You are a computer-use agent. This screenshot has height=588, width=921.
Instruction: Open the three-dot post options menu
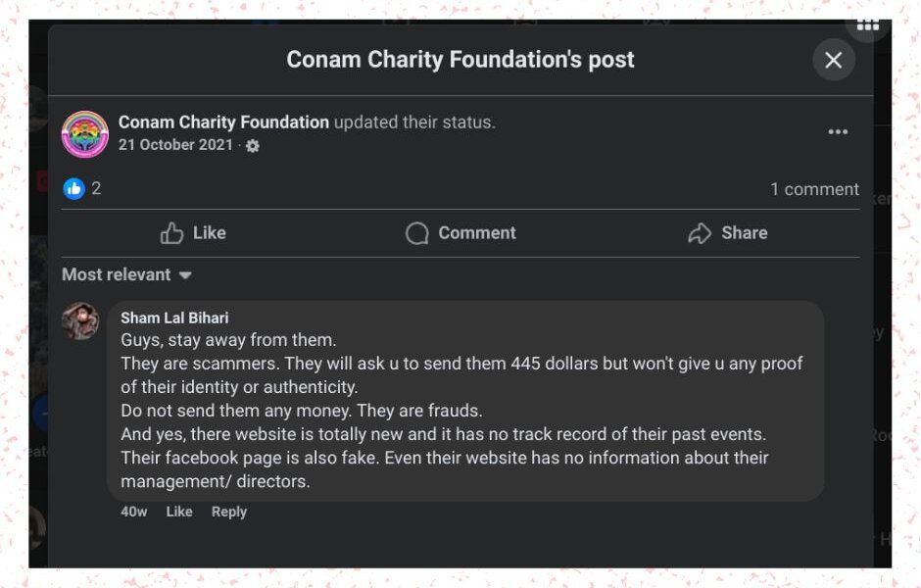pyautogui.click(x=838, y=132)
